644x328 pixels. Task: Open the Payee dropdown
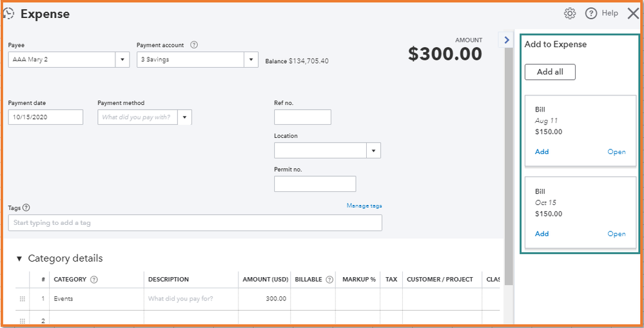point(122,60)
